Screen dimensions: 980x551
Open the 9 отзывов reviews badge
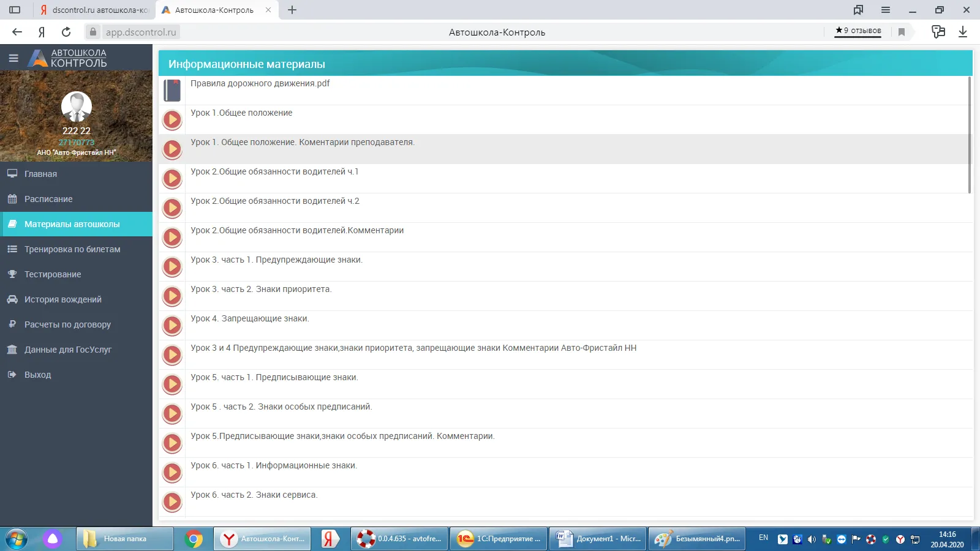pyautogui.click(x=858, y=31)
